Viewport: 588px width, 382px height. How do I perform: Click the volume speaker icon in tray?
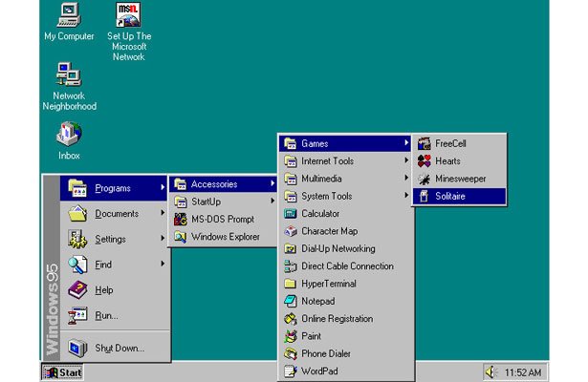pos(491,371)
